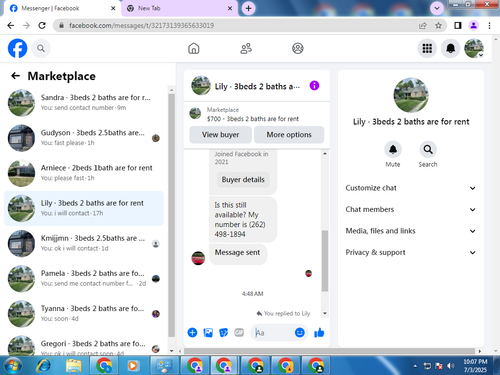Click the View buyer button
Viewport: 500px width, 375px height.
pos(220,135)
